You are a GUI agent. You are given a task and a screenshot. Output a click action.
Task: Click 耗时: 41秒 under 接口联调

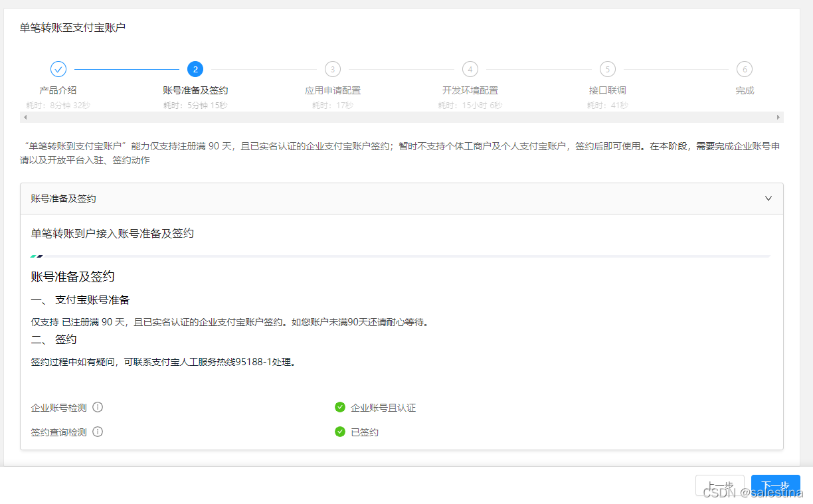607,105
